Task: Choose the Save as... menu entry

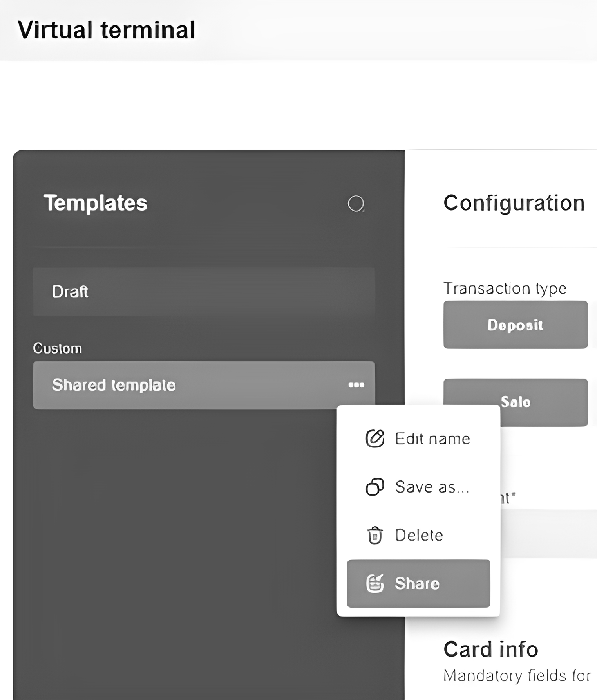Action: (x=432, y=487)
